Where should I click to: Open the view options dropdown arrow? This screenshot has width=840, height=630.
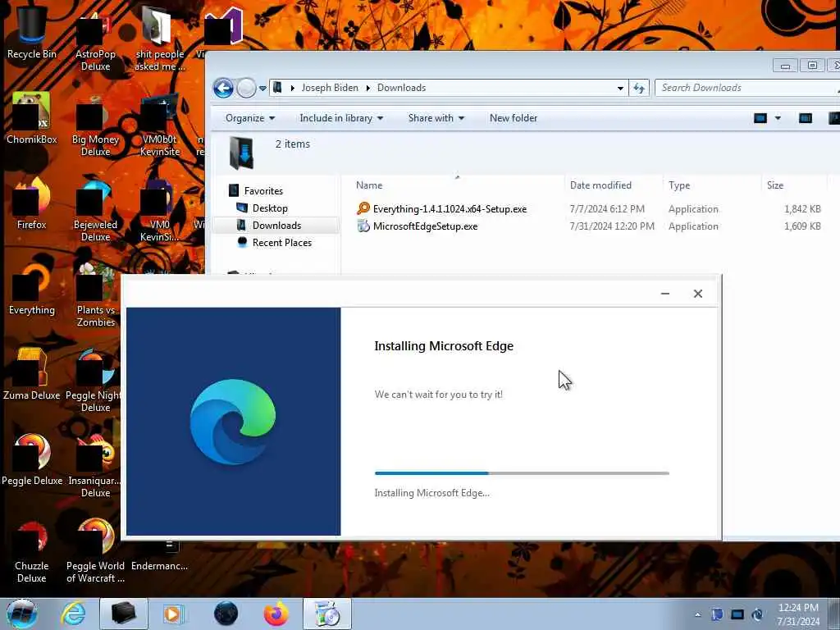click(778, 118)
